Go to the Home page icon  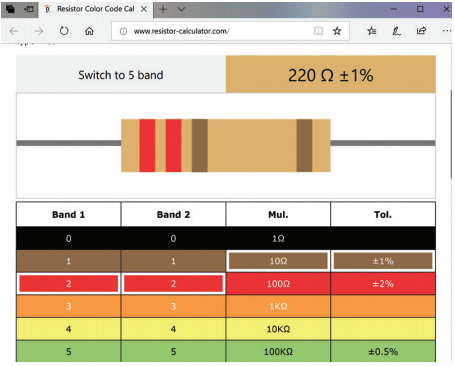click(89, 31)
